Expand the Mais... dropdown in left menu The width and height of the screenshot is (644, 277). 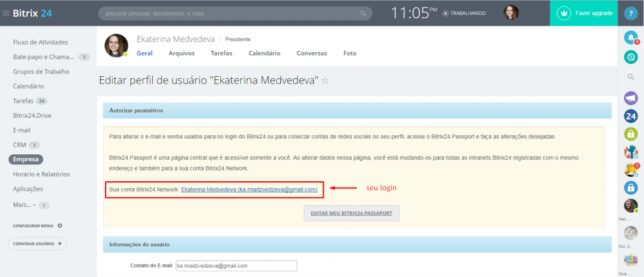pos(25,205)
